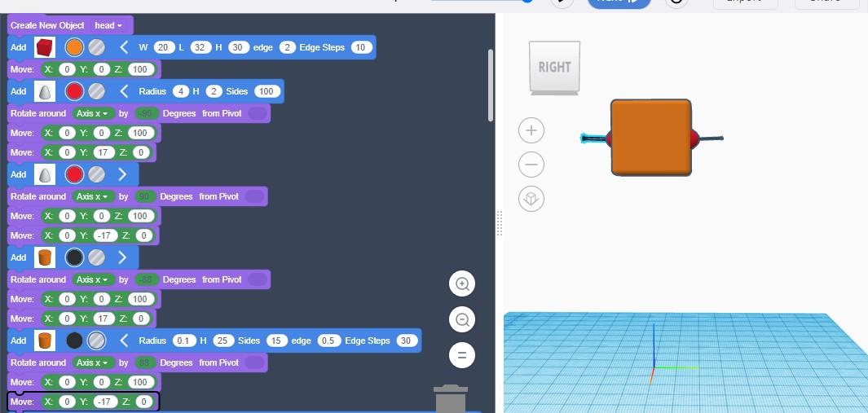Open Axis x dropdown in Rotate by -90 block

click(x=93, y=113)
